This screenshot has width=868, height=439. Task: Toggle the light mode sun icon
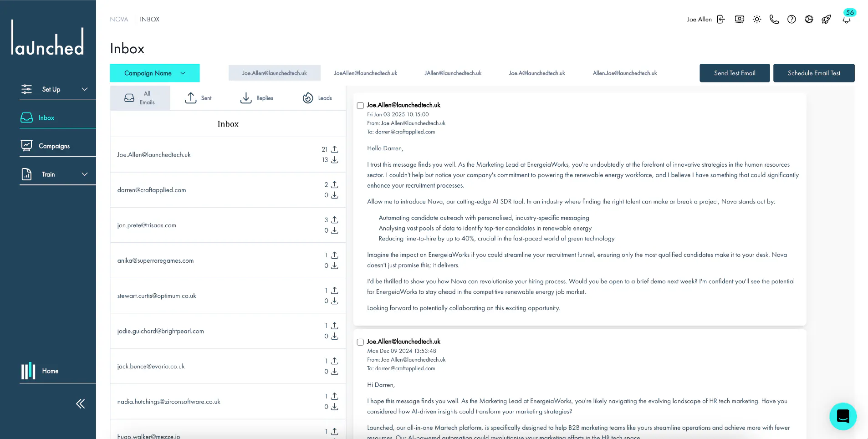click(757, 19)
